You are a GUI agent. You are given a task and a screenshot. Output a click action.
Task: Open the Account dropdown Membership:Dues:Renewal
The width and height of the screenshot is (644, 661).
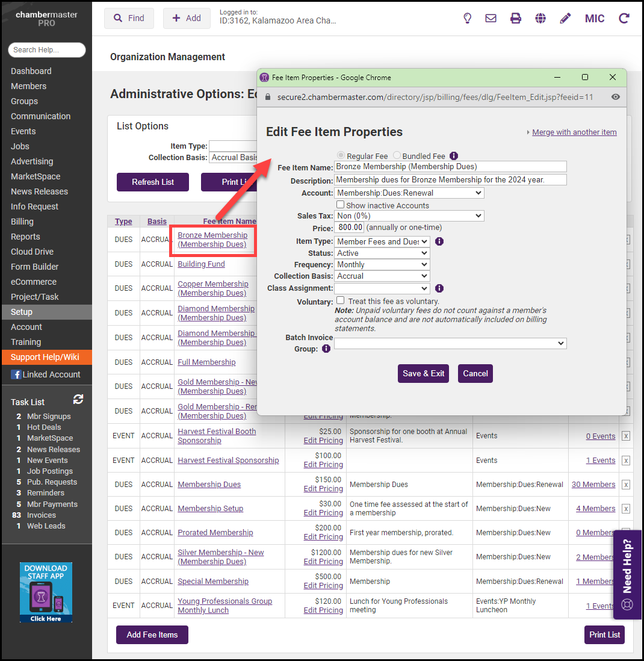coord(409,193)
